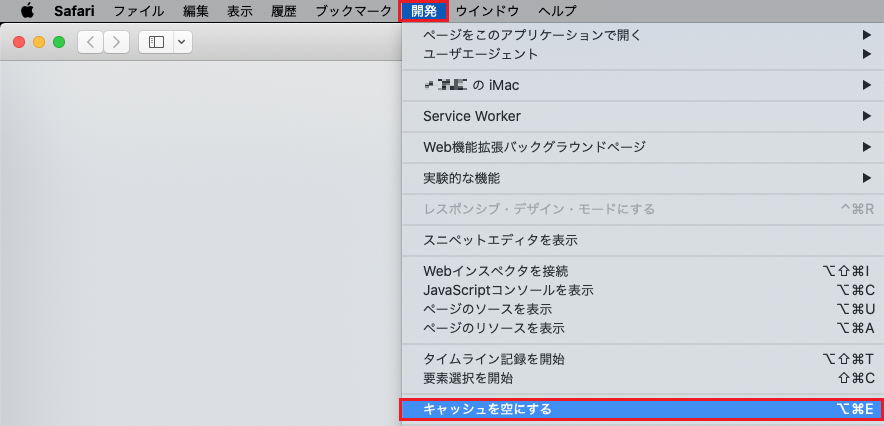Choose タイムライン記録を開始
The width and height of the screenshot is (884, 426).
pyautogui.click(x=643, y=359)
